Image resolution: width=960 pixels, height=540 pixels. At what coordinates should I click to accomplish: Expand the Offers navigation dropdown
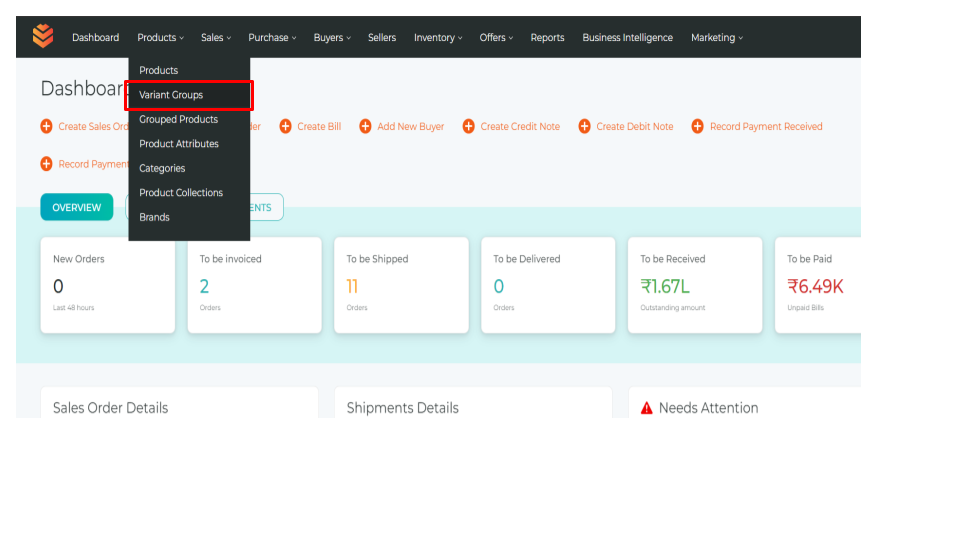(497, 37)
